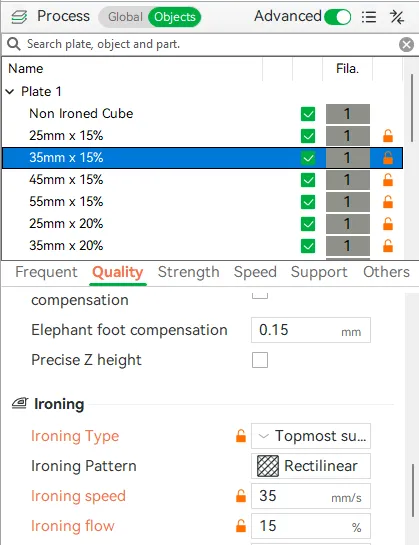The width and height of the screenshot is (419, 545).
Task: Uncheck printable box for Non Ironed Cube
Action: coord(308,114)
